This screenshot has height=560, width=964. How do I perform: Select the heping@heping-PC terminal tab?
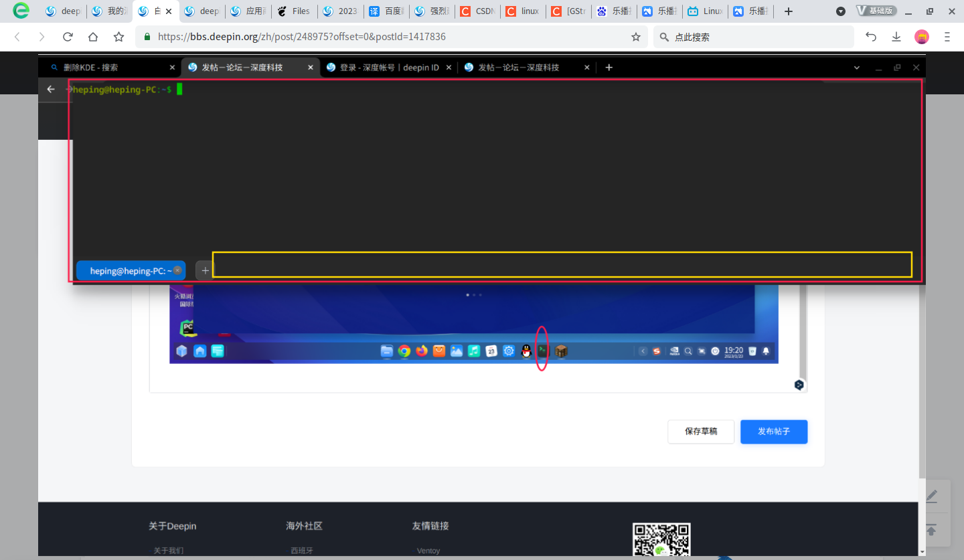pos(131,270)
